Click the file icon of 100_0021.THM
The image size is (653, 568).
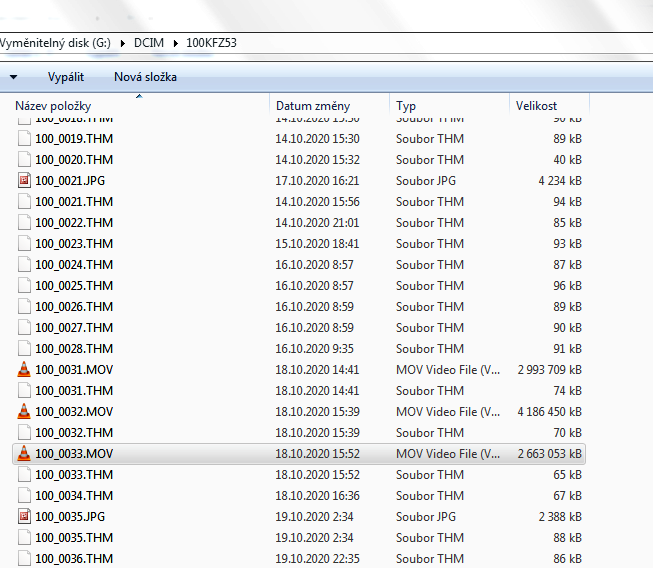[x=24, y=202]
